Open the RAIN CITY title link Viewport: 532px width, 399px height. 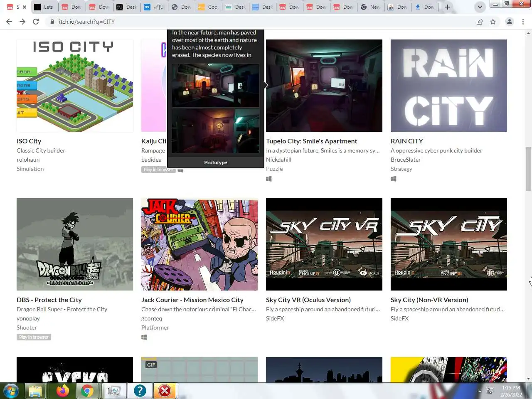click(407, 141)
